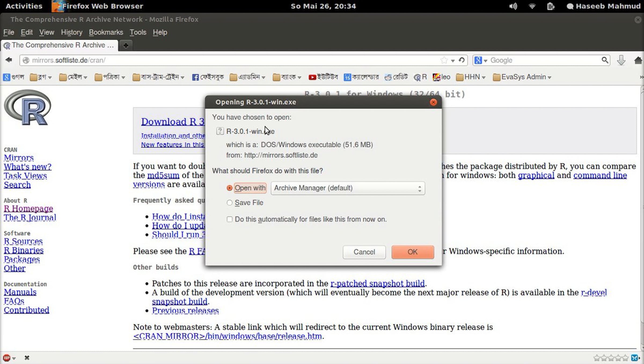Click the Cancel button in the dialog
The height and width of the screenshot is (364, 644).
[x=364, y=252]
